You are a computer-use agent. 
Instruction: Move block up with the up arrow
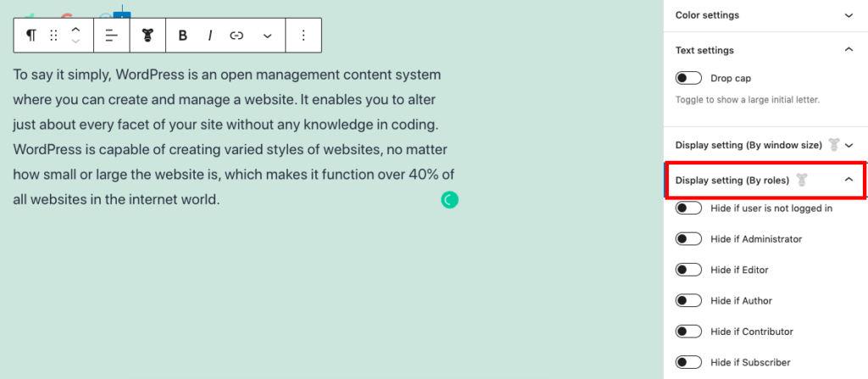click(x=75, y=30)
